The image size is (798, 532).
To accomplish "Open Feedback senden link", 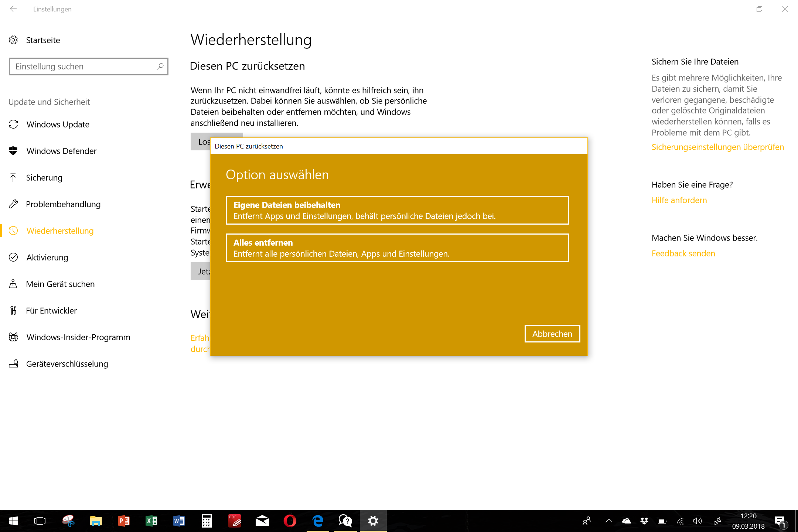I will (x=683, y=253).
